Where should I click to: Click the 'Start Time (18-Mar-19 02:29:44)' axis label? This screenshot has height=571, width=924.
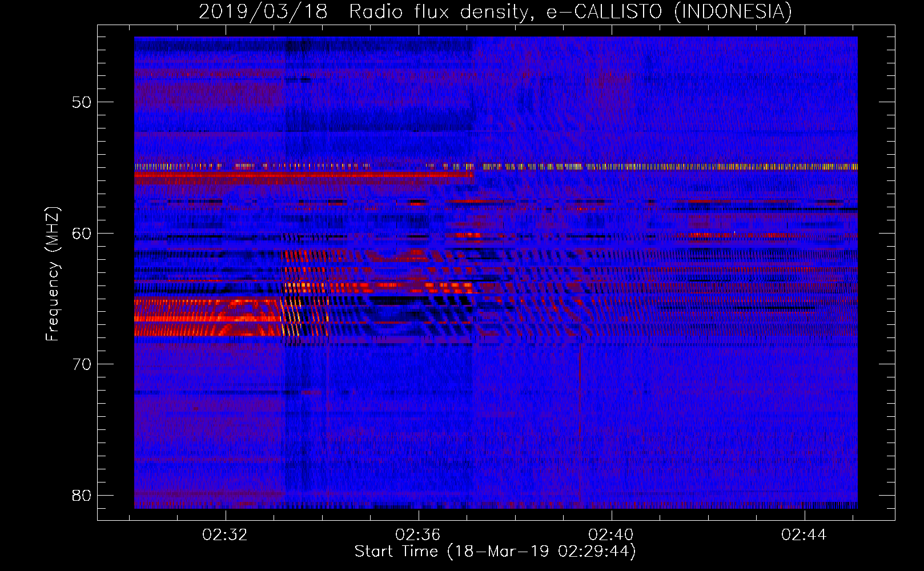pos(495,552)
